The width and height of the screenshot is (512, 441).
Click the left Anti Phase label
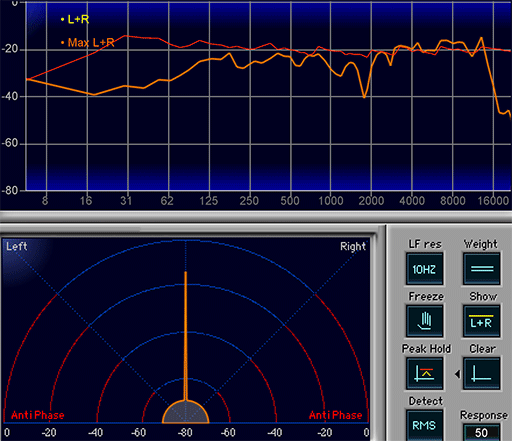click(38, 415)
